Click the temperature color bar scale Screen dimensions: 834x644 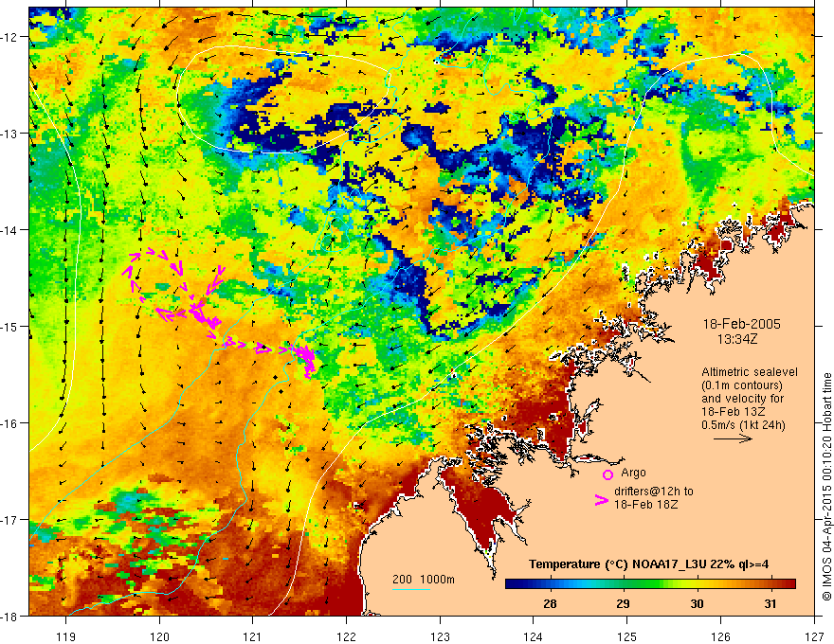[650, 583]
